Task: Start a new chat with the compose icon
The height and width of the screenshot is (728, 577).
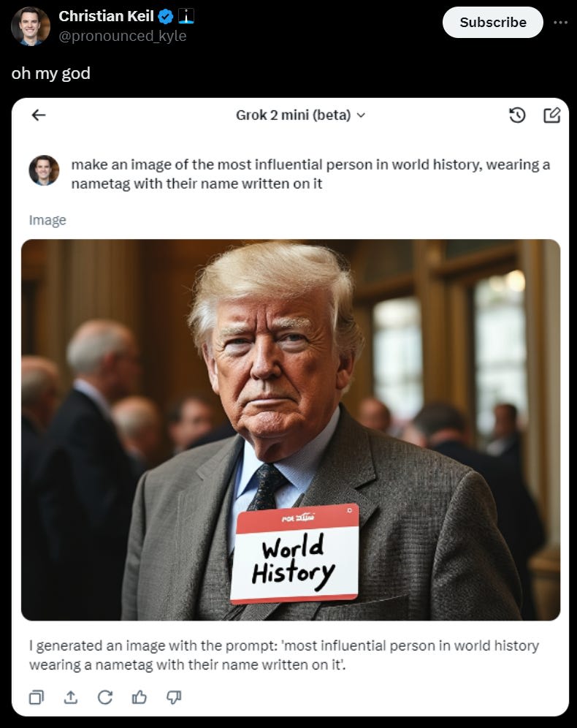Action: click(x=552, y=115)
